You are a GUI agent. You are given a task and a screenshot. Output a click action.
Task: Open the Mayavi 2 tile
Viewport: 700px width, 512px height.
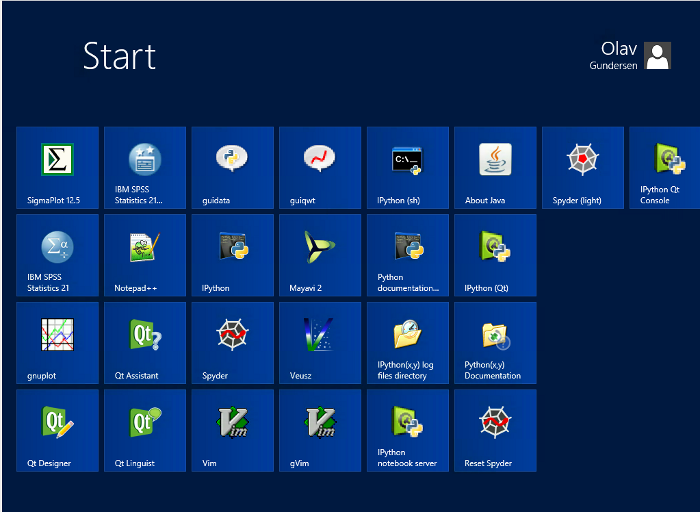(320, 255)
